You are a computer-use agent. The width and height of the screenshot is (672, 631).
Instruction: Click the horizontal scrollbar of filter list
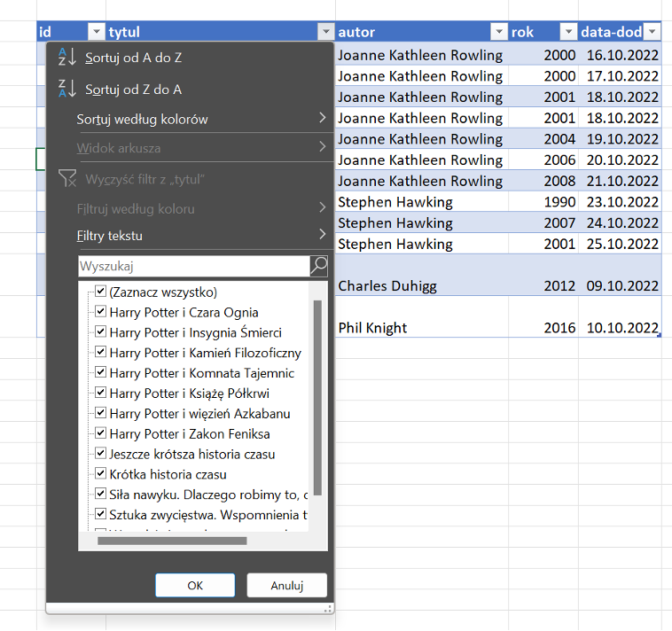point(172,540)
